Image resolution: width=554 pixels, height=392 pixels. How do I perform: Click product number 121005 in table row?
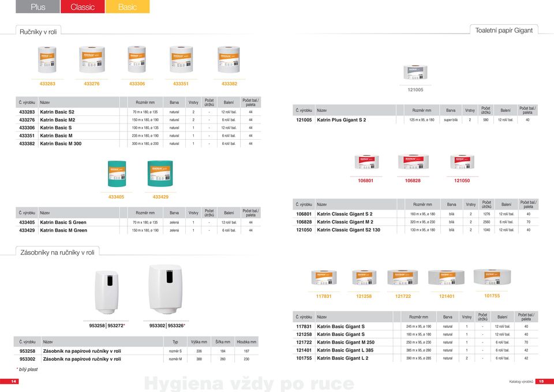pyautogui.click(x=304, y=120)
